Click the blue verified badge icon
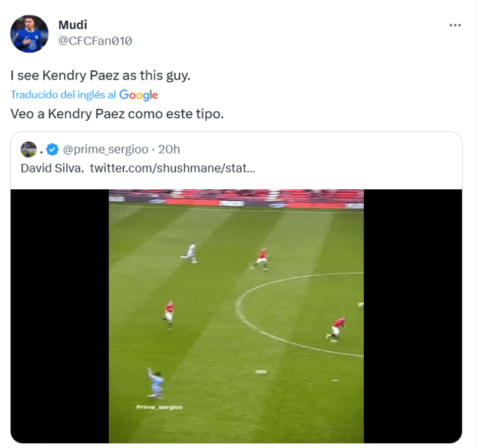The width and height of the screenshot is (478, 448). 53,149
